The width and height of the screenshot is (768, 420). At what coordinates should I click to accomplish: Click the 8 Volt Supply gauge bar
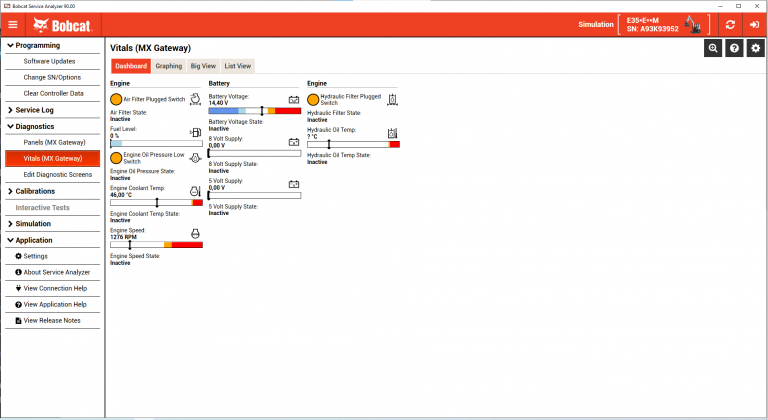click(x=255, y=153)
